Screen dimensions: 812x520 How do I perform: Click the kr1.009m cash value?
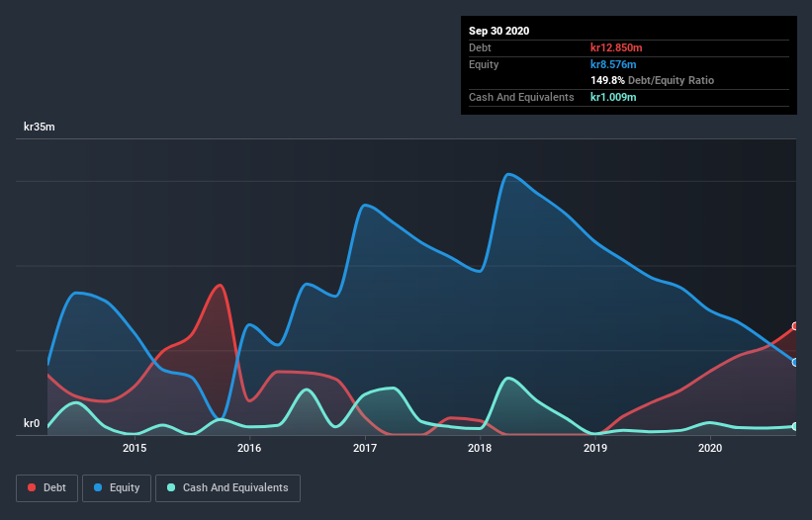pyautogui.click(x=613, y=97)
